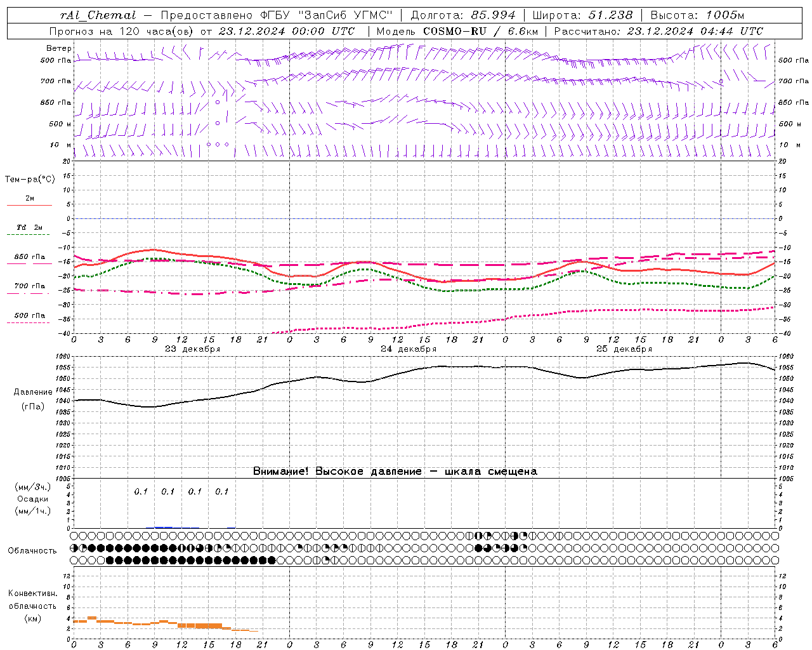
Task: Select the Прогноз на 120 часа(ов) forecast text
Action: 122,31
